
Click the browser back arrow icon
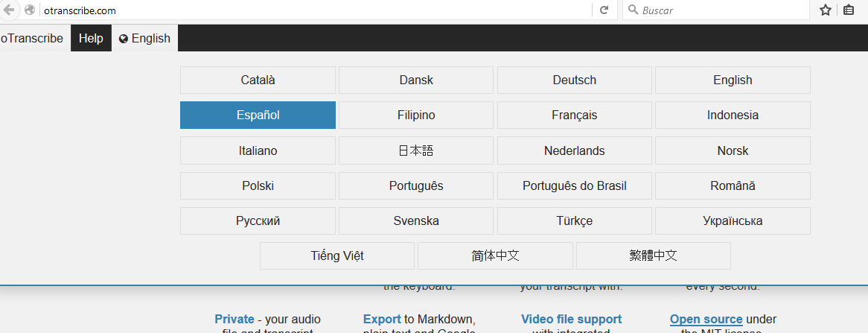pos(10,10)
